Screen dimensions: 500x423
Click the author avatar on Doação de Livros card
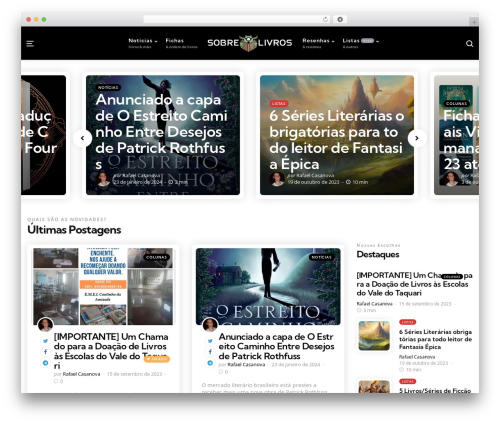click(45, 324)
